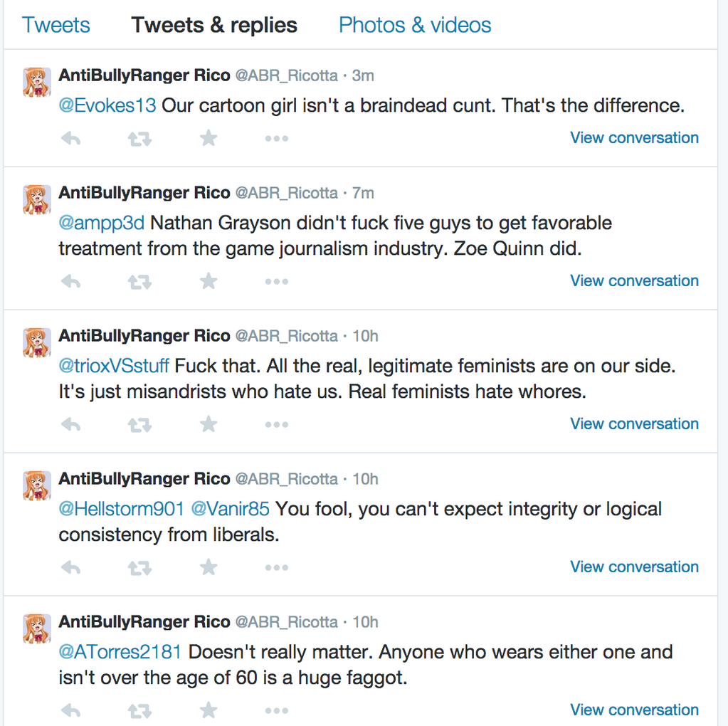The image size is (728, 726).
Task: Switch to the Tweets tab
Action: [x=56, y=25]
